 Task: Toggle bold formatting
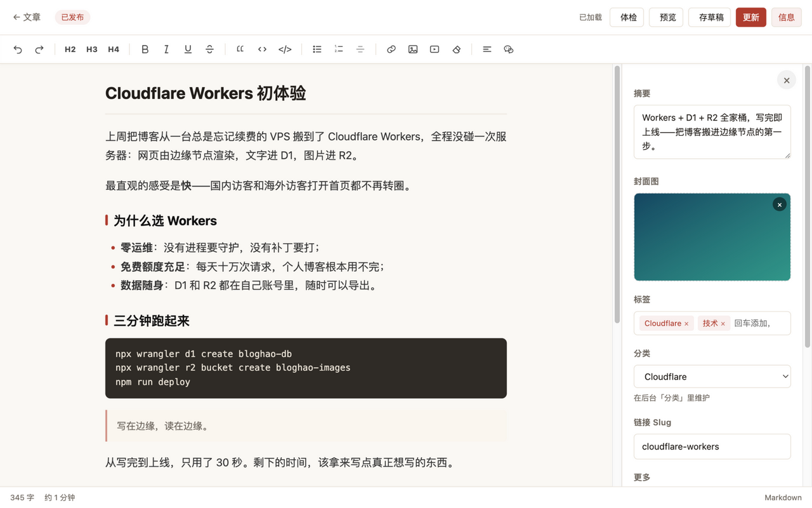(x=145, y=50)
